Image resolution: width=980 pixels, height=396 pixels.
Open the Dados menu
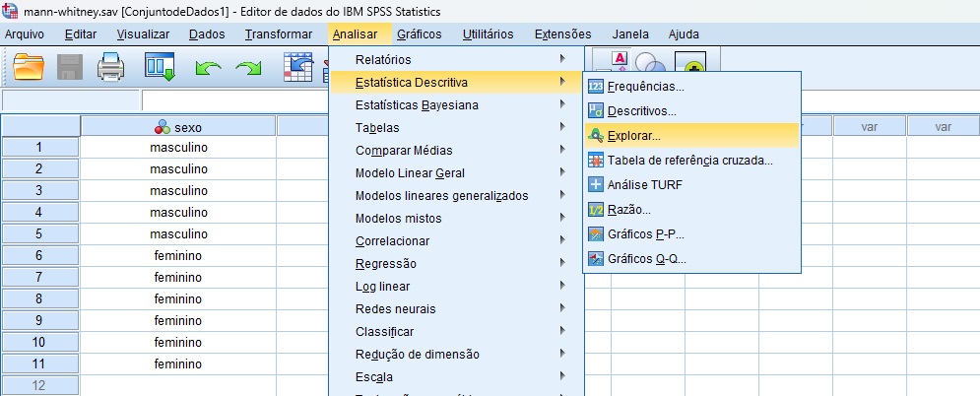pyautogui.click(x=207, y=34)
